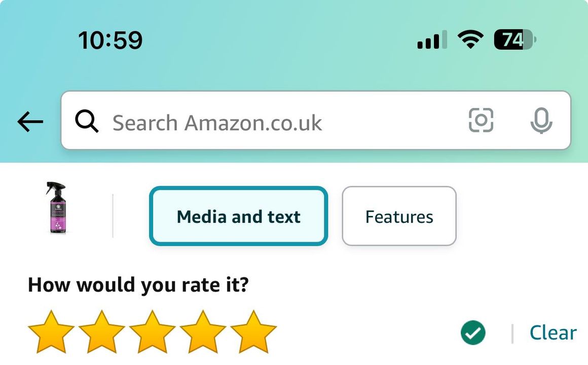Tap the microphone voice search icon
The width and height of the screenshot is (588, 365).
tap(541, 121)
